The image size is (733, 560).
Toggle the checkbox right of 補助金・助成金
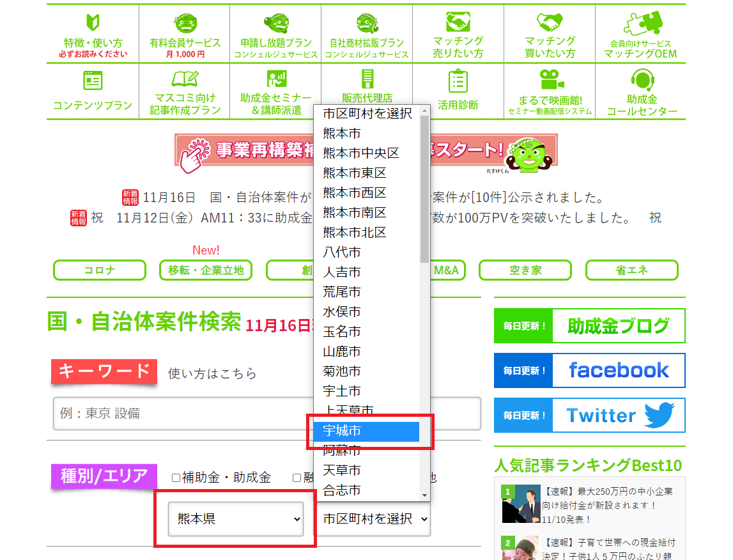tap(297, 478)
